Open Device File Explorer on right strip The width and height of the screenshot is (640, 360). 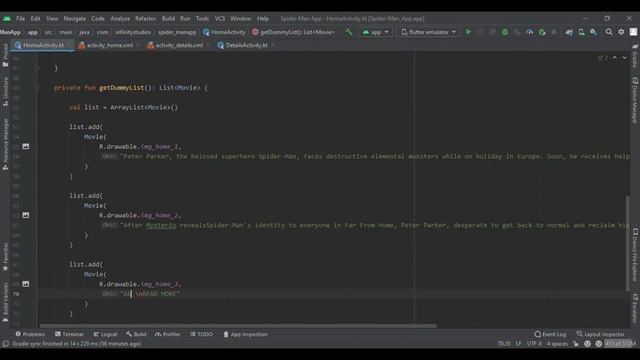pos(635,255)
